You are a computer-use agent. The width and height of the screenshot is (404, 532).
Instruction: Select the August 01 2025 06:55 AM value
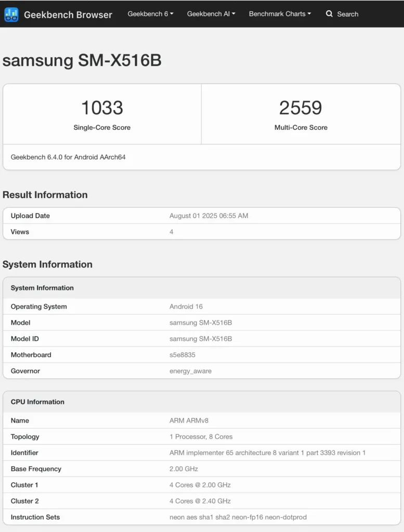tap(209, 216)
